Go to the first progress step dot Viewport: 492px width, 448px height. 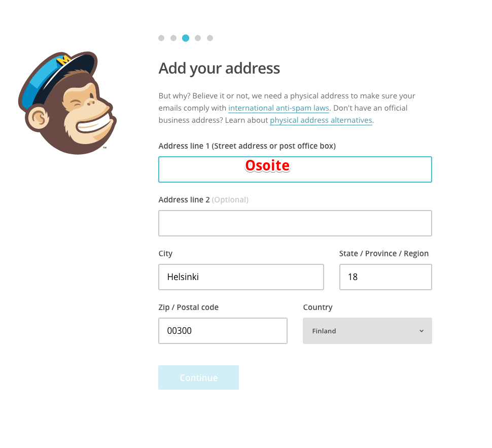click(x=161, y=38)
